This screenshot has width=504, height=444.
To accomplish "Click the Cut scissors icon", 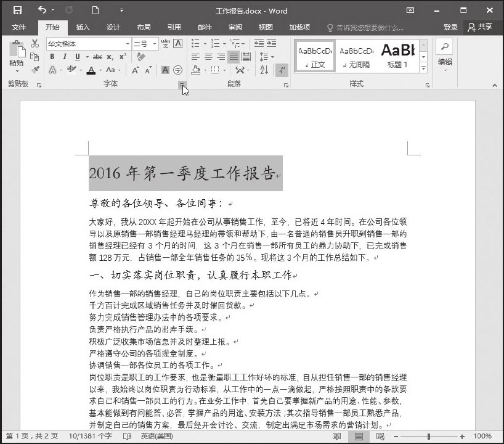I will (x=35, y=43).
